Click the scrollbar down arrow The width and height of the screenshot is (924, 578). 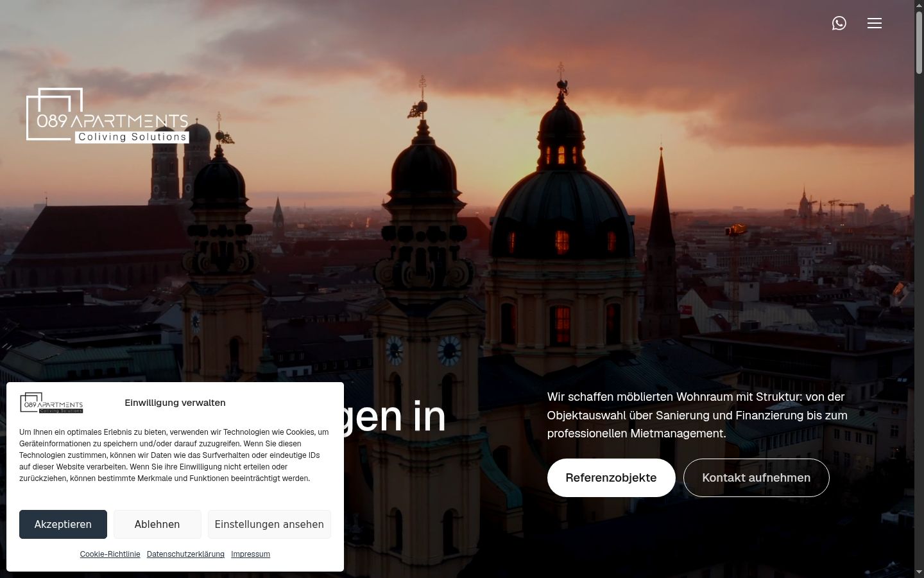point(919,572)
